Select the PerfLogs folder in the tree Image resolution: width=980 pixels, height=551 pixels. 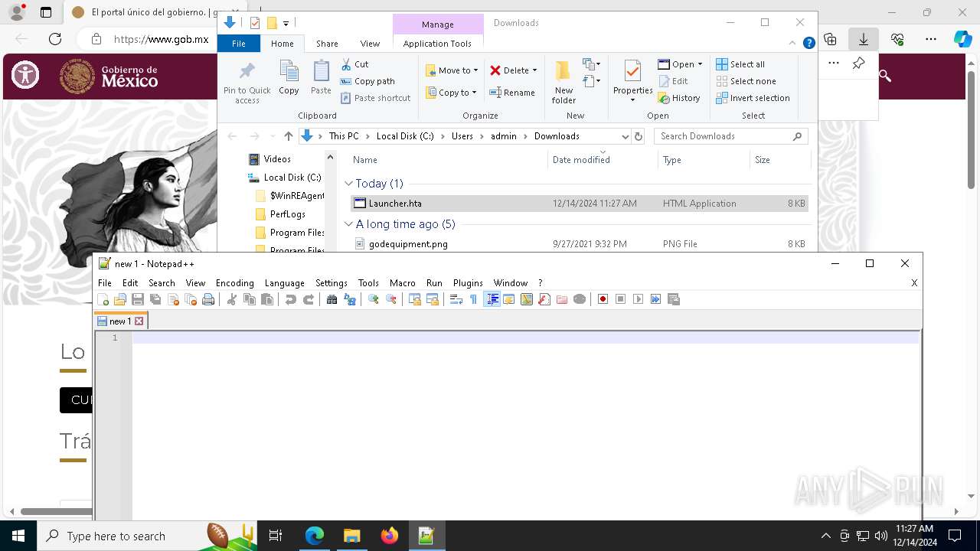(288, 214)
